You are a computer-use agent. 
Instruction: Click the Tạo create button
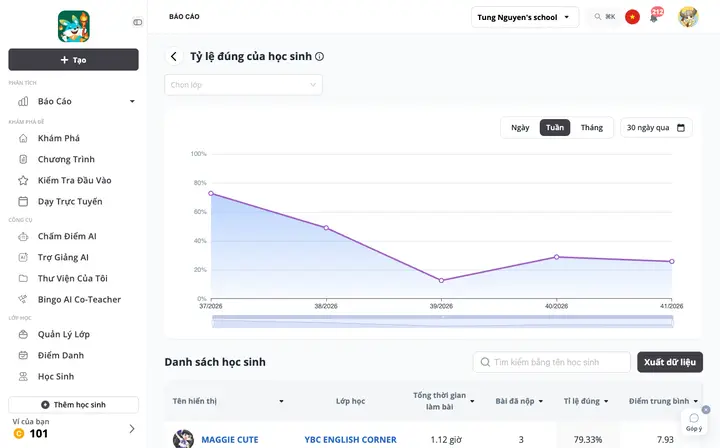pyautogui.click(x=73, y=60)
